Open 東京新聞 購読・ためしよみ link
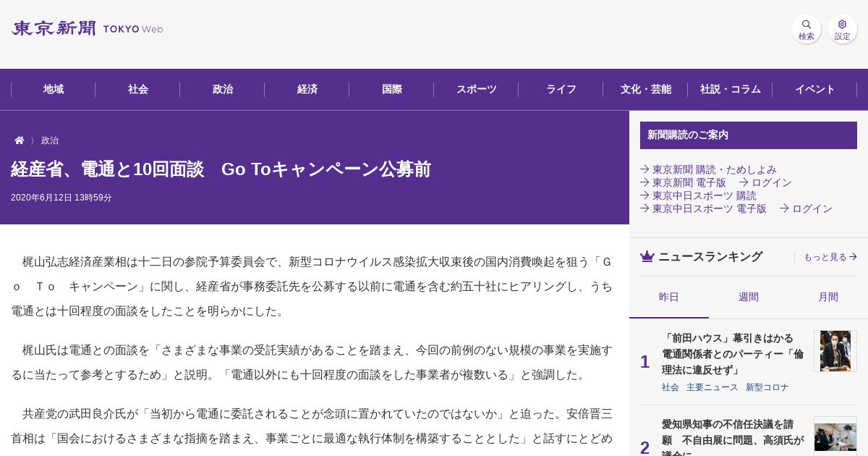The image size is (868, 456). coord(708,169)
